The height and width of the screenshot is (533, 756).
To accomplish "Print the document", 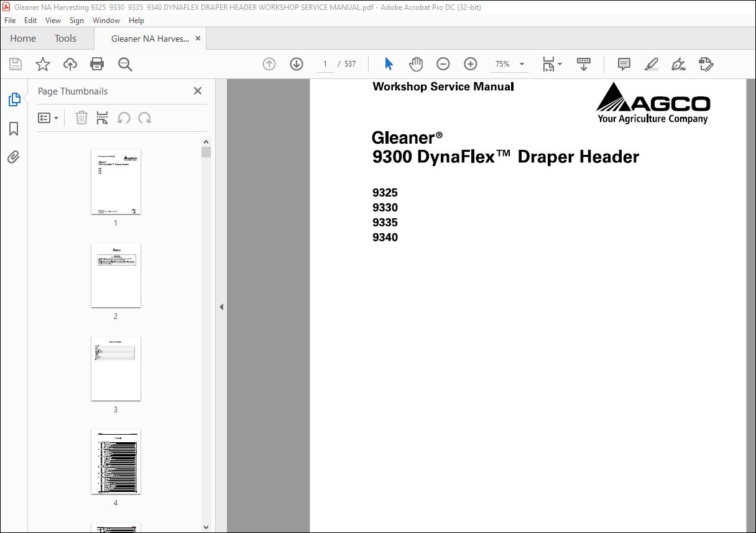I will (x=97, y=64).
